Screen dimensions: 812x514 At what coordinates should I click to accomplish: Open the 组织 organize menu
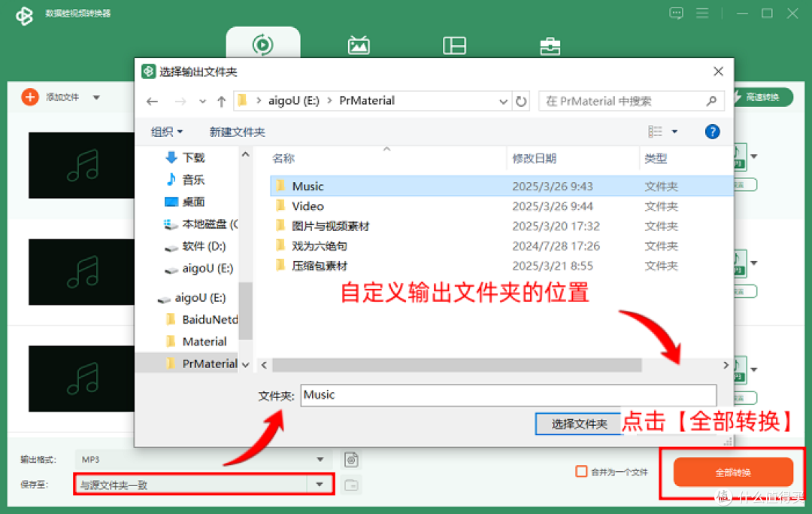(167, 132)
